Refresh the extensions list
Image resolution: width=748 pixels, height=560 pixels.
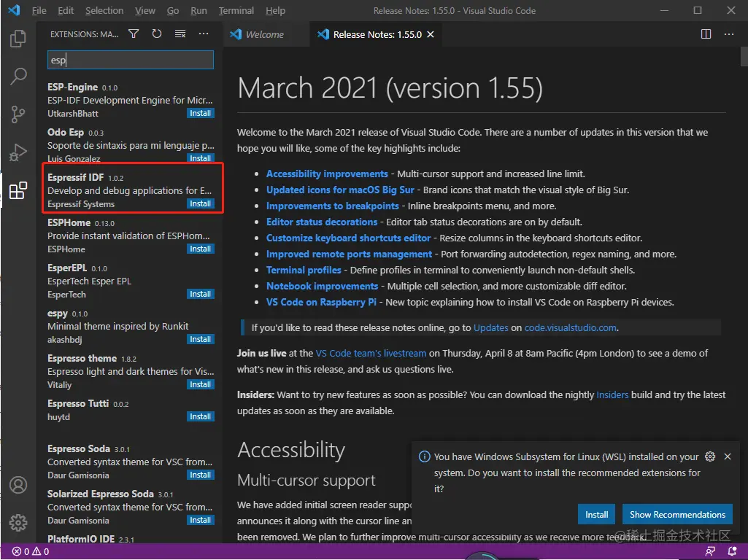click(156, 34)
